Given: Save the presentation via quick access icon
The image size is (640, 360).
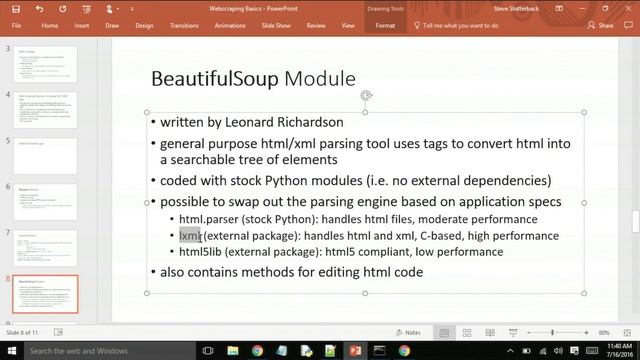Looking at the screenshot, I should [16, 9].
